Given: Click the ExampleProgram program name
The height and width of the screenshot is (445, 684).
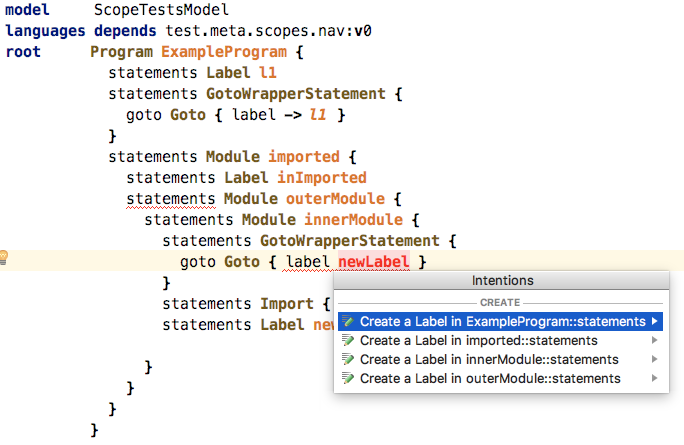Looking at the screenshot, I should [225, 52].
